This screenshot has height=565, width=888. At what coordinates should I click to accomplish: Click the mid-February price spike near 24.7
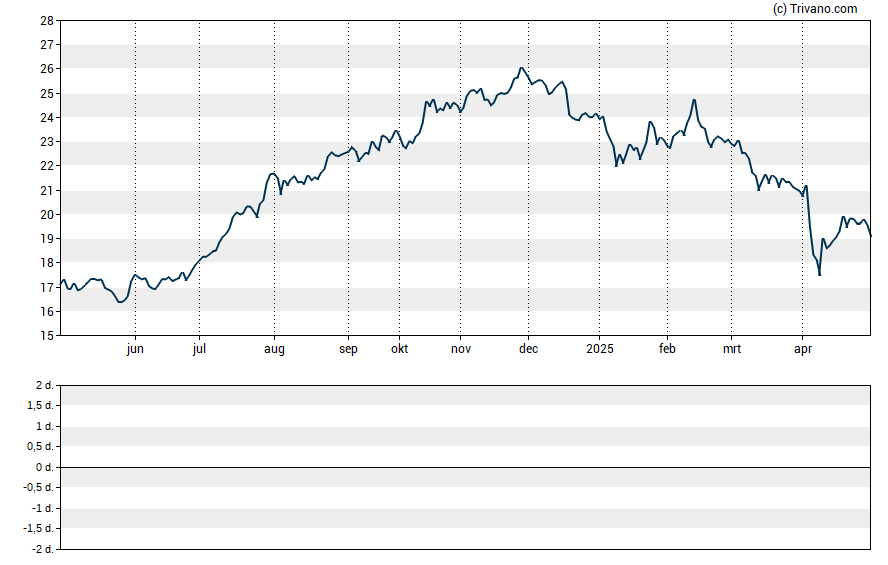coord(694,100)
